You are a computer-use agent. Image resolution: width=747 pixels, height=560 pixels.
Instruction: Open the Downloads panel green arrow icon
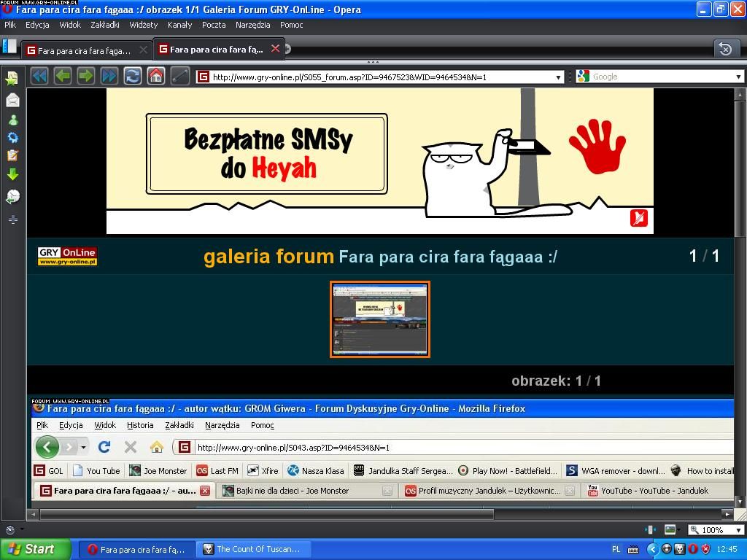click(12, 174)
